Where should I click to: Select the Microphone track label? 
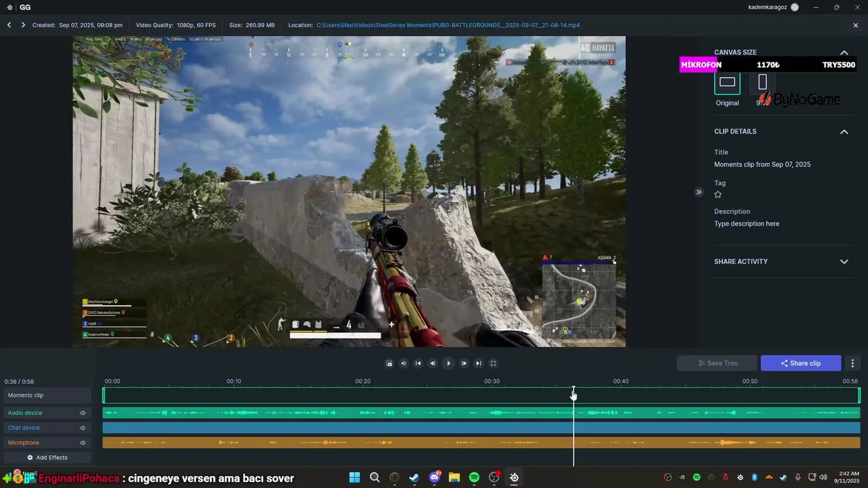pyautogui.click(x=24, y=443)
